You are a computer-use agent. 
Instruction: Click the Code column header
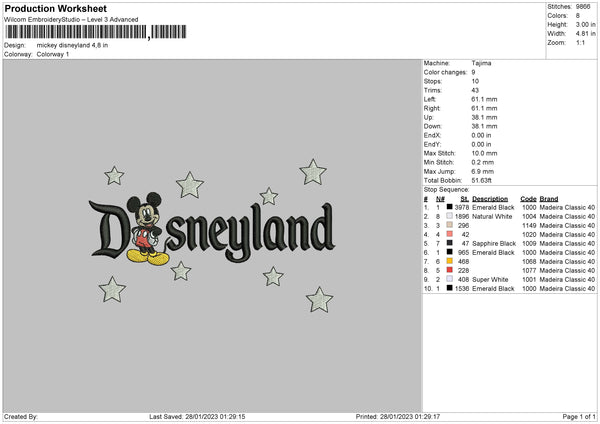pyautogui.click(x=528, y=199)
